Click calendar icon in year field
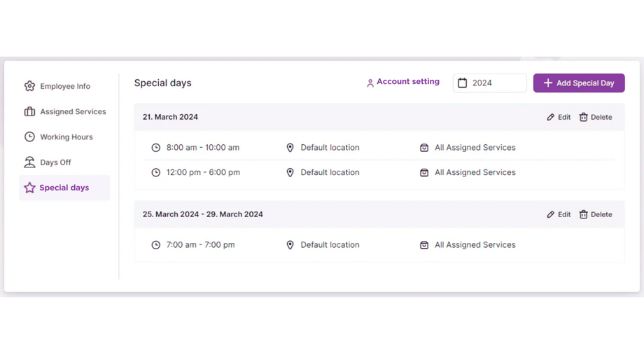The width and height of the screenshot is (644, 362). point(462,83)
